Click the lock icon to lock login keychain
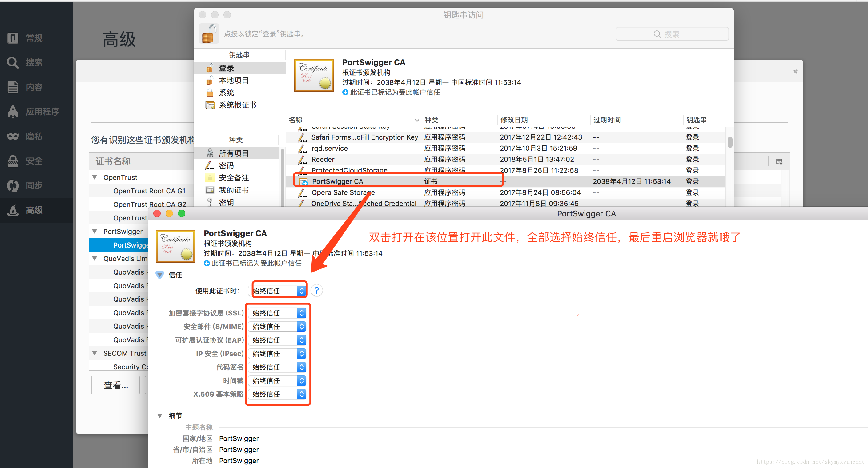The image size is (868, 468). pyautogui.click(x=209, y=34)
